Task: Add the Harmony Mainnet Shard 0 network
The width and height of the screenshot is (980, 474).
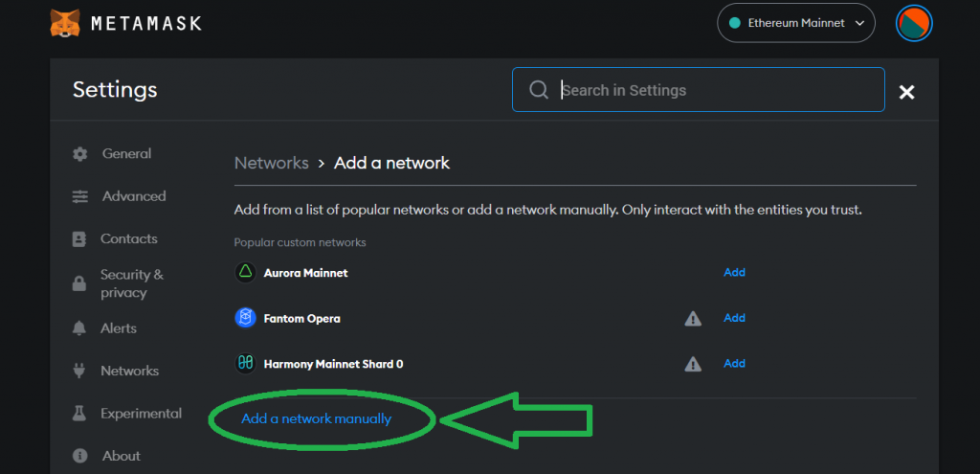Action: pos(734,363)
